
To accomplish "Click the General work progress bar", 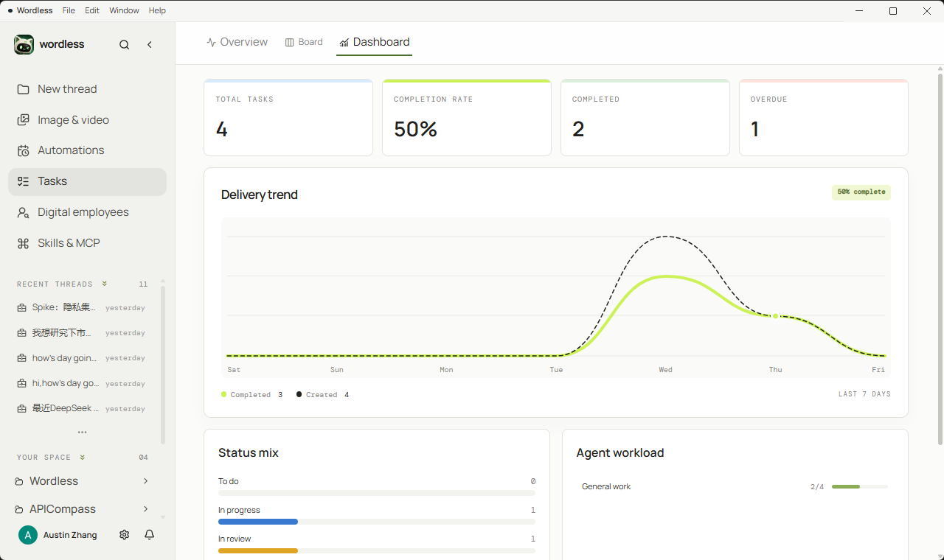I will [860, 487].
